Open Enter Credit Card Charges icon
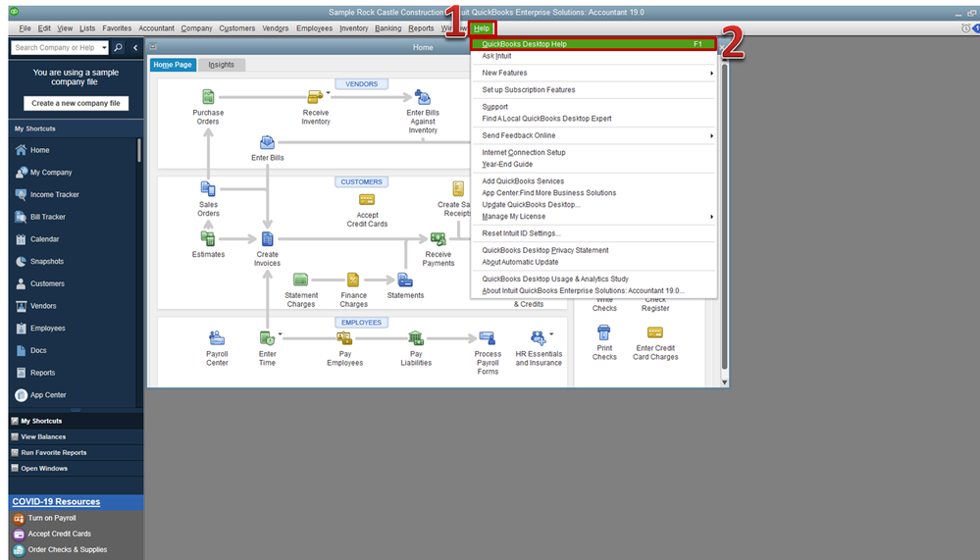The height and width of the screenshot is (560, 980). (x=655, y=332)
